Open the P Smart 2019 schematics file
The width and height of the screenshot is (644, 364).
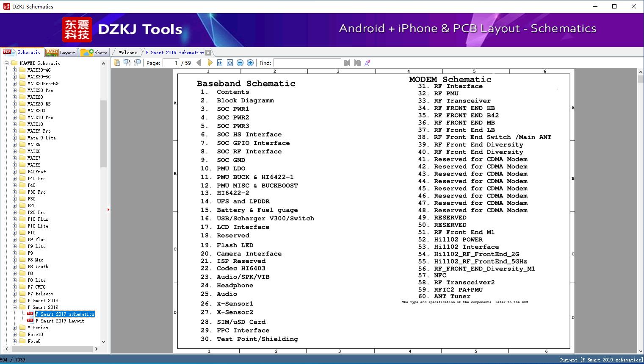[65, 314]
